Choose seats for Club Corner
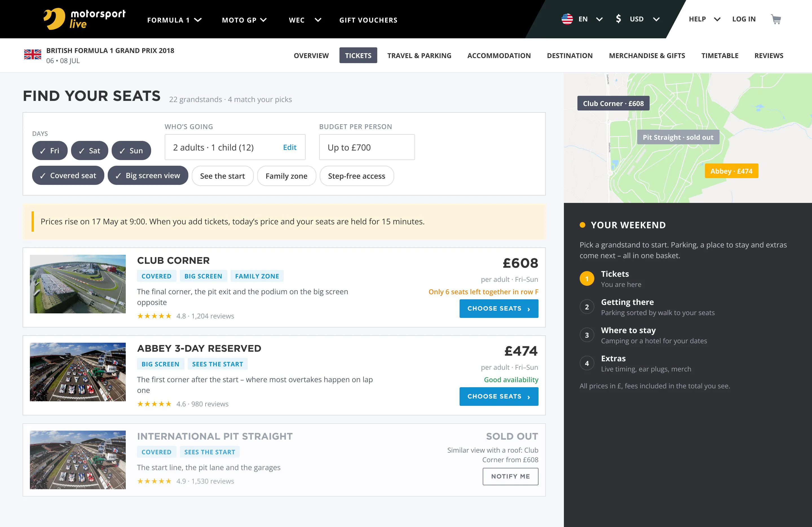 tap(499, 308)
